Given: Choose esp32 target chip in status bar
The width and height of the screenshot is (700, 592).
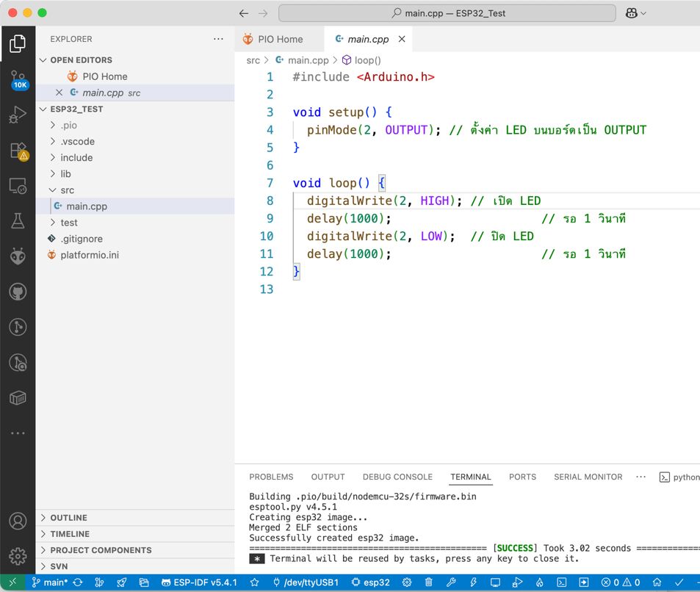Looking at the screenshot, I should [370, 582].
